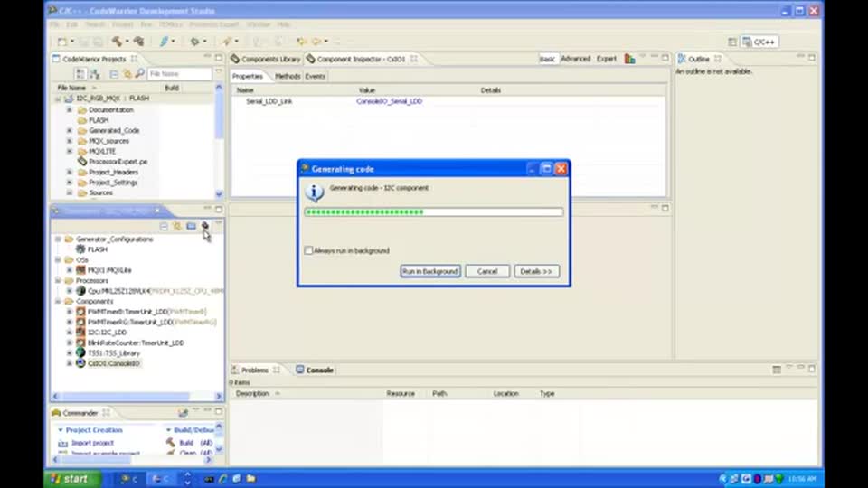The width and height of the screenshot is (868, 488).
Task: Click the Cpu:MKL25Z128VLK4 processor icon
Action: coord(80,290)
